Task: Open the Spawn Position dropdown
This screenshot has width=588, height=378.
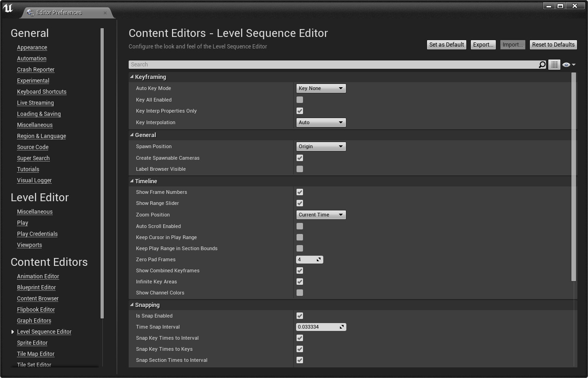Action: coord(321,146)
